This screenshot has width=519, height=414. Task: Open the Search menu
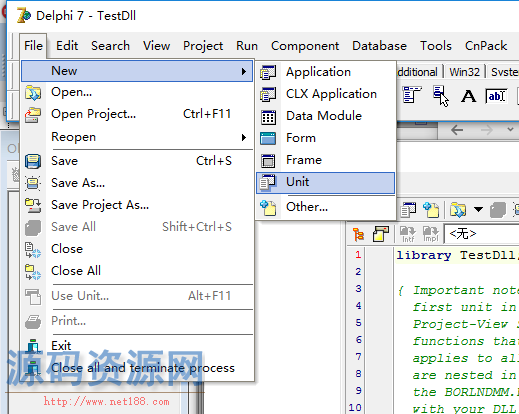110,46
